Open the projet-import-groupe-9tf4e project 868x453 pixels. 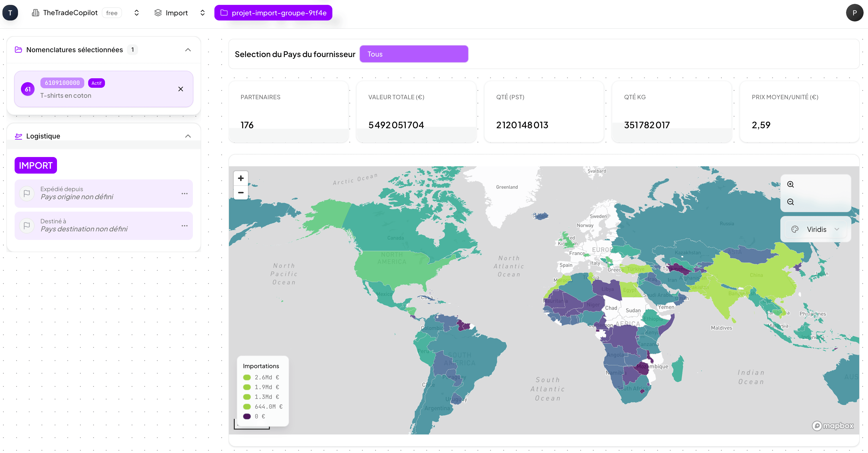tap(273, 12)
